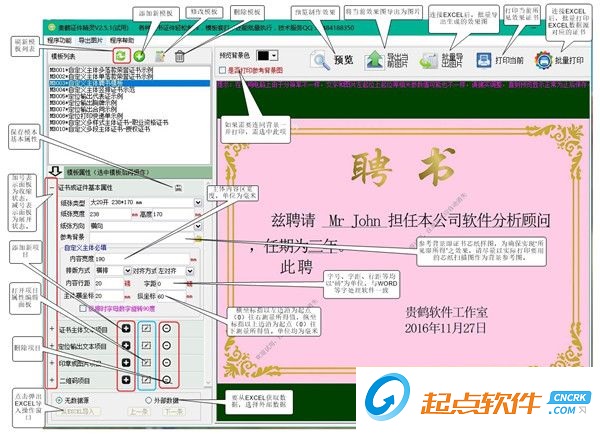Image resolution: width=600 pixels, height=434 pixels.
Task: Add item in 定位输出文本项目 row
Action: pyautogui.click(x=126, y=346)
